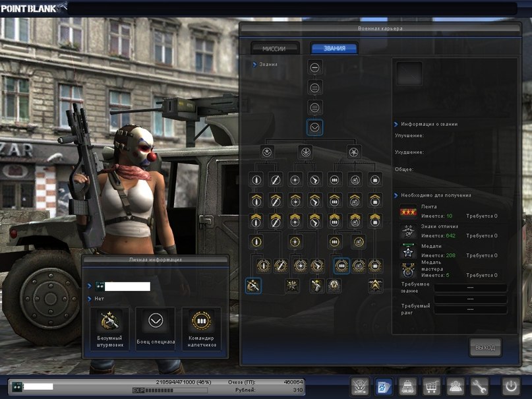532x399 pixels.
Task: Select the highlighted rifle title at bottom-left of tree
Action: 253,286
